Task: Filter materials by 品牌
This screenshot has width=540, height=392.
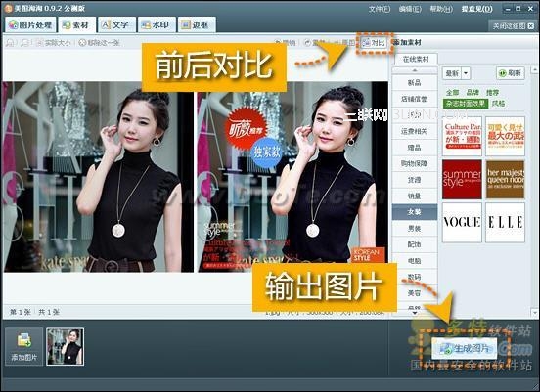Action: click(472, 92)
